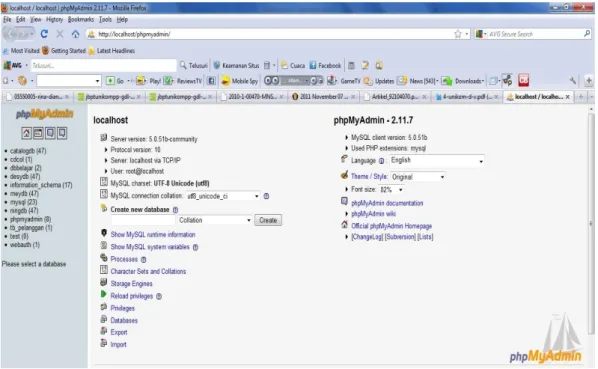Screen dimensions: 598x369
Task: Open the Storage Engines link
Action: (131, 284)
